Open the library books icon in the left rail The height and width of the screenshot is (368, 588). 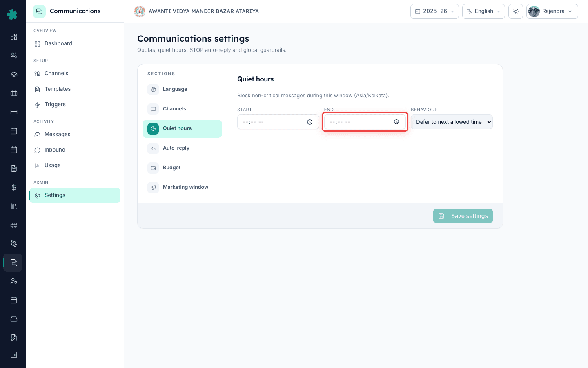pos(14,206)
